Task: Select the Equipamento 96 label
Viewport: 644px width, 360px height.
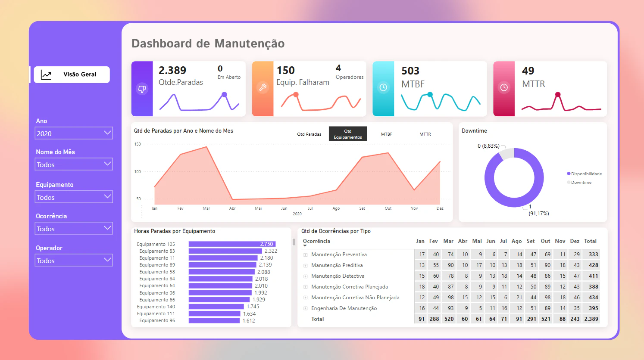Action: (x=157, y=320)
